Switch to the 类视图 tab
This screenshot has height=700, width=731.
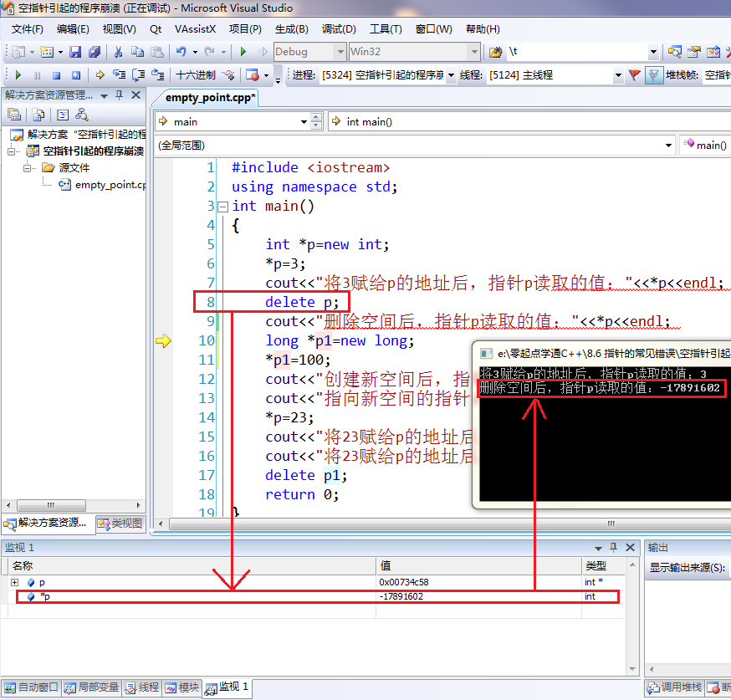[x=121, y=524]
